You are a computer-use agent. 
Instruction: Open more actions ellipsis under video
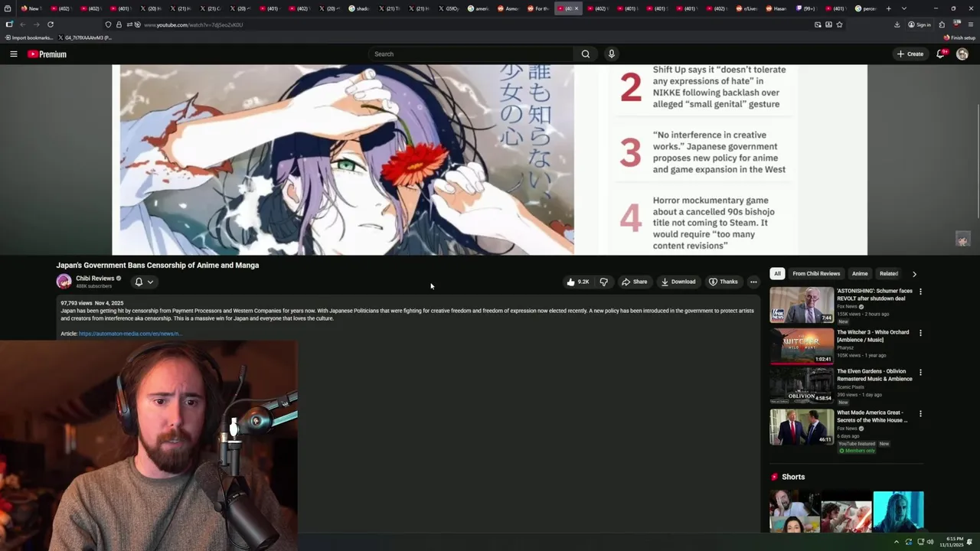click(x=753, y=282)
